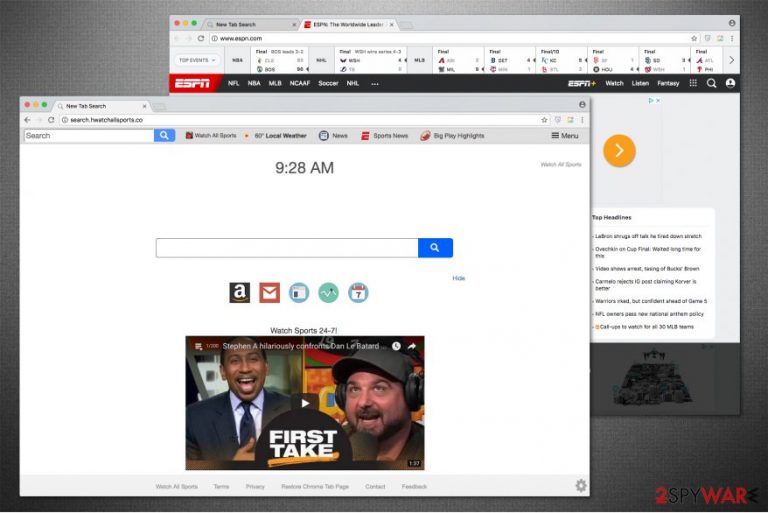The image size is (768, 513).
Task: Open Soccer in ESPN nav bar
Action: pos(328,84)
